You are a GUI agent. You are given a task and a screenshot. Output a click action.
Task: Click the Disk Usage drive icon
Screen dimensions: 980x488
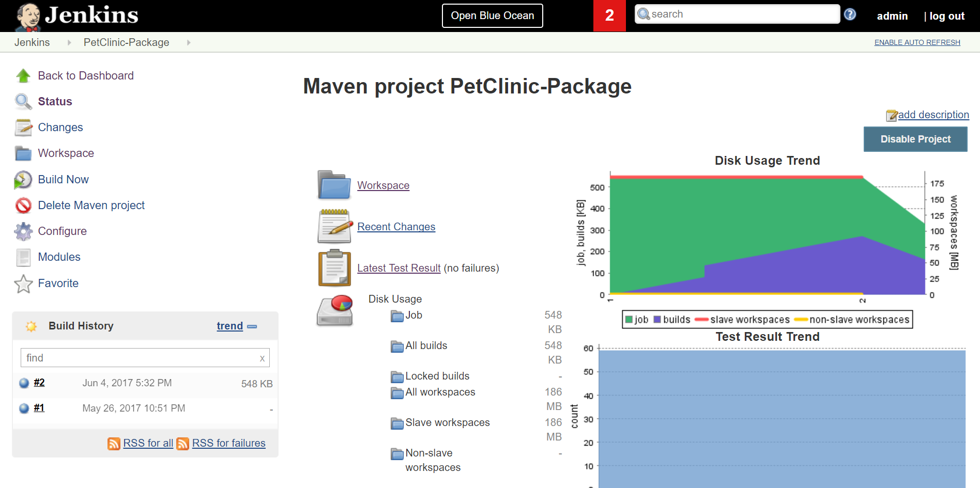pos(335,310)
